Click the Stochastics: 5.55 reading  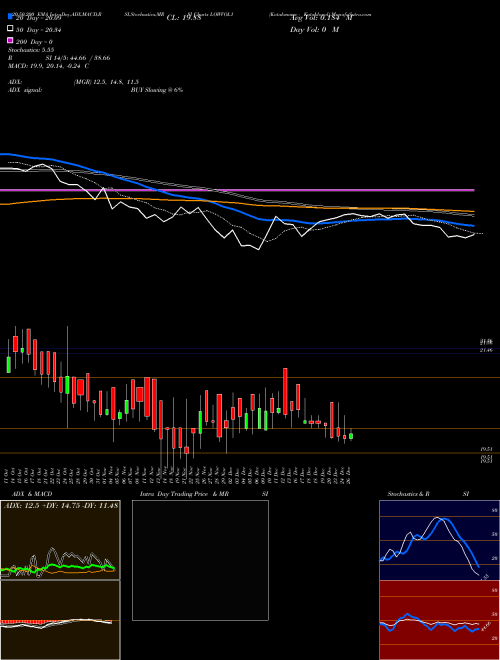30,50
